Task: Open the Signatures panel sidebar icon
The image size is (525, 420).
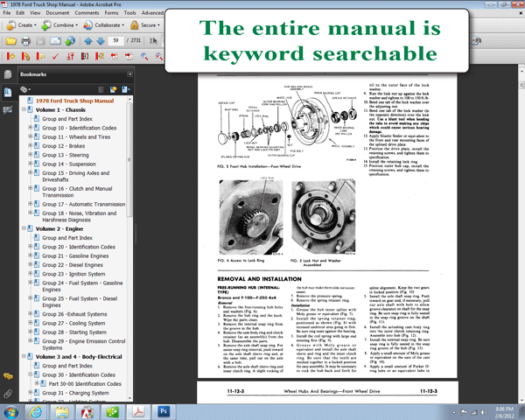Action: (x=8, y=110)
